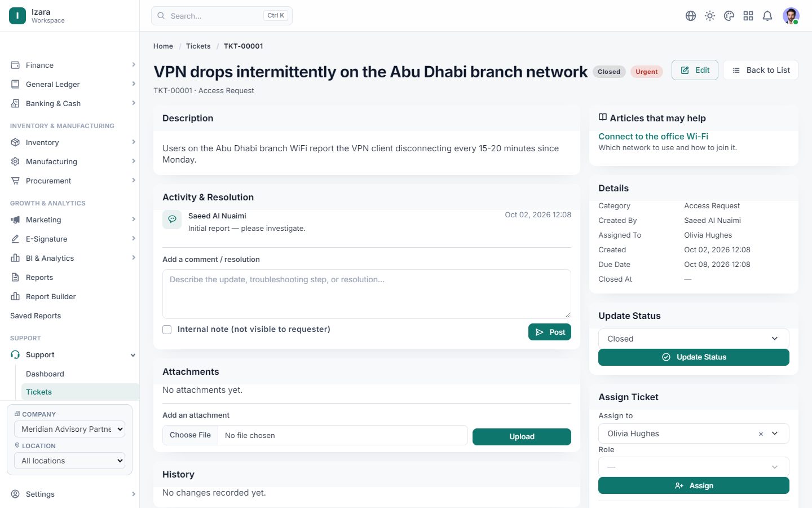Open the Company selector dropdown
812x508 pixels.
click(x=69, y=429)
